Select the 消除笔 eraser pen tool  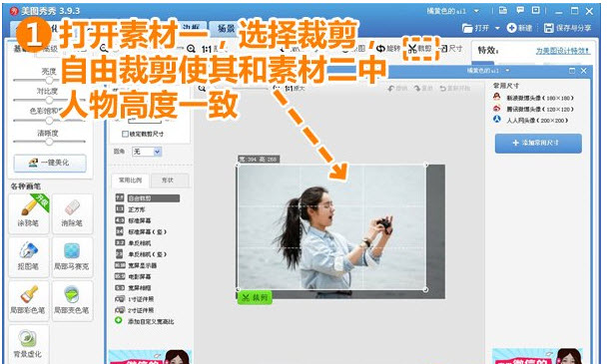click(72, 213)
